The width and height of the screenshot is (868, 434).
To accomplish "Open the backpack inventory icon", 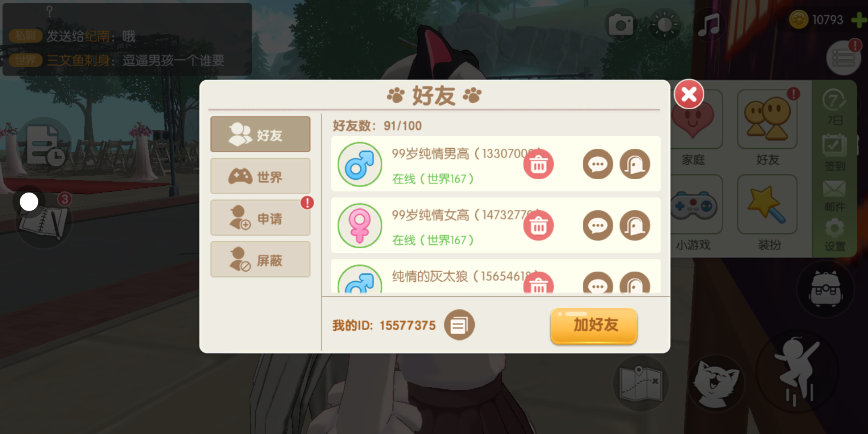I will (826, 289).
